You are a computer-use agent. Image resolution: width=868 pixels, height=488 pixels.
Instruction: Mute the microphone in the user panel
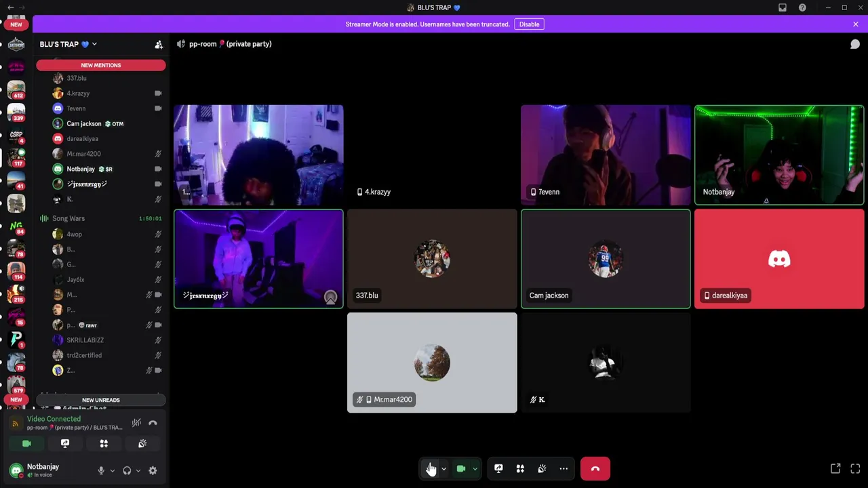(x=101, y=470)
